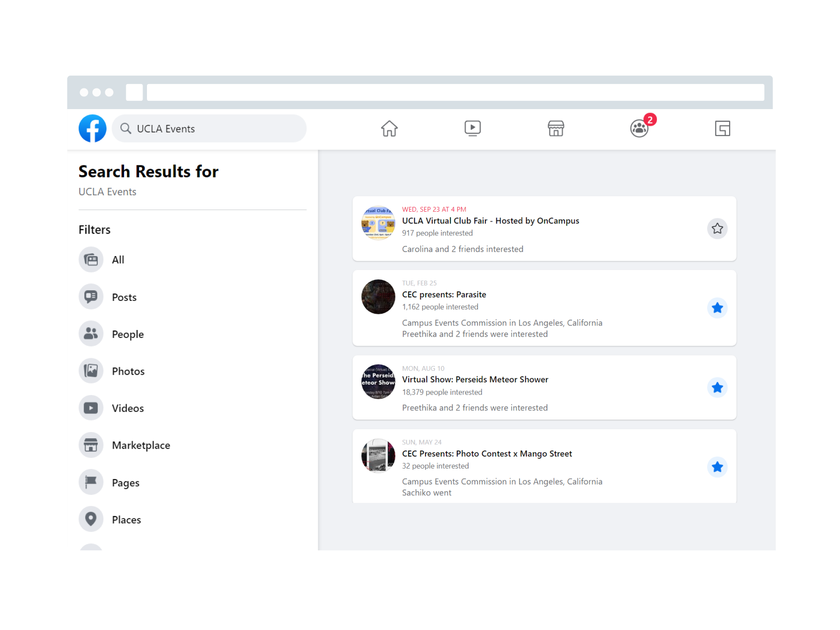840x630 pixels.
Task: Open the Gaming tab icon in top bar
Action: pyautogui.click(x=722, y=128)
